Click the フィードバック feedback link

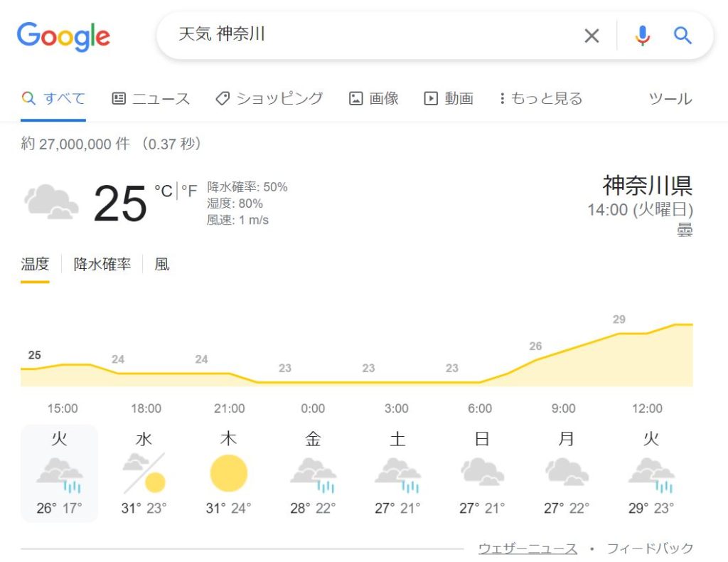click(x=650, y=548)
